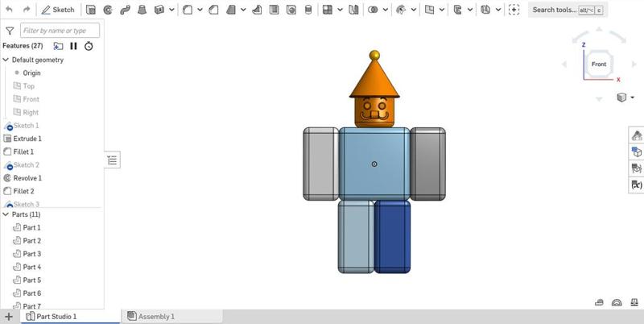The width and height of the screenshot is (644, 324).
Task: Select Part 2 in the parts list
Action: 31,240
